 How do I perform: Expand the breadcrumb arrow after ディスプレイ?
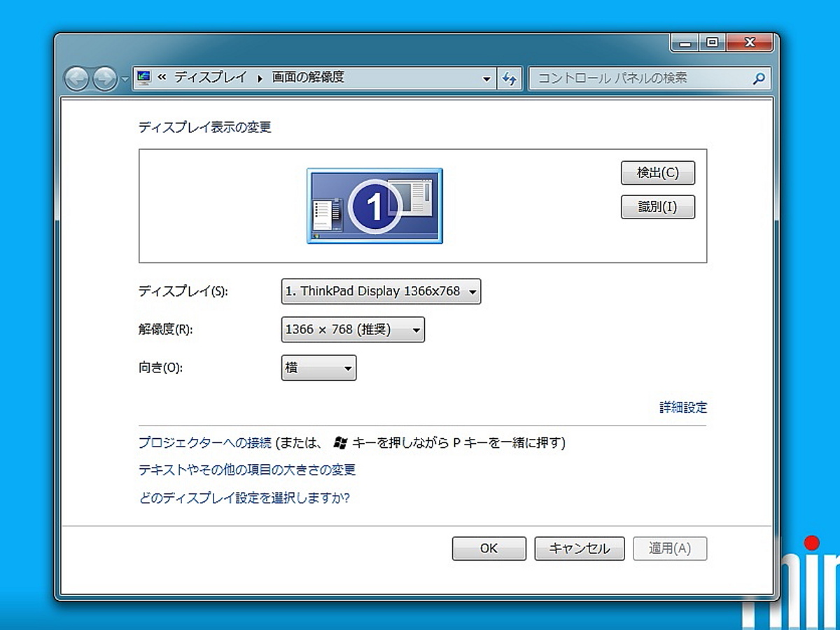(x=260, y=78)
